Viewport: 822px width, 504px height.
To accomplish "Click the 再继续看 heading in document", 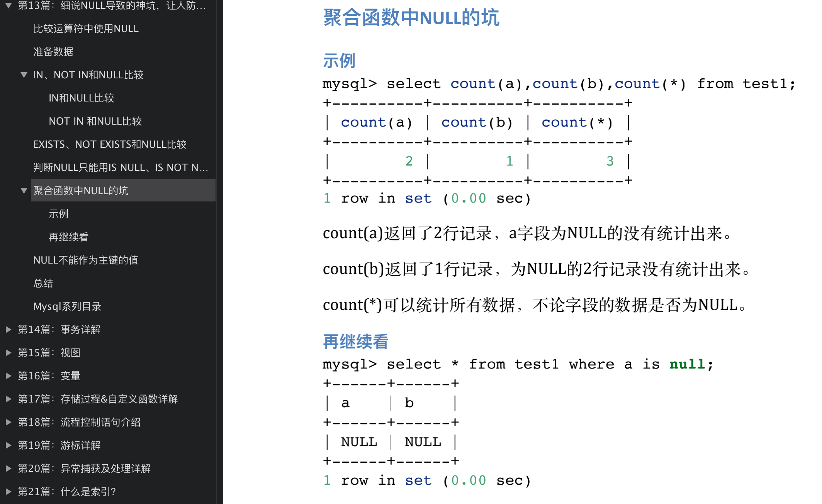I will click(x=355, y=342).
